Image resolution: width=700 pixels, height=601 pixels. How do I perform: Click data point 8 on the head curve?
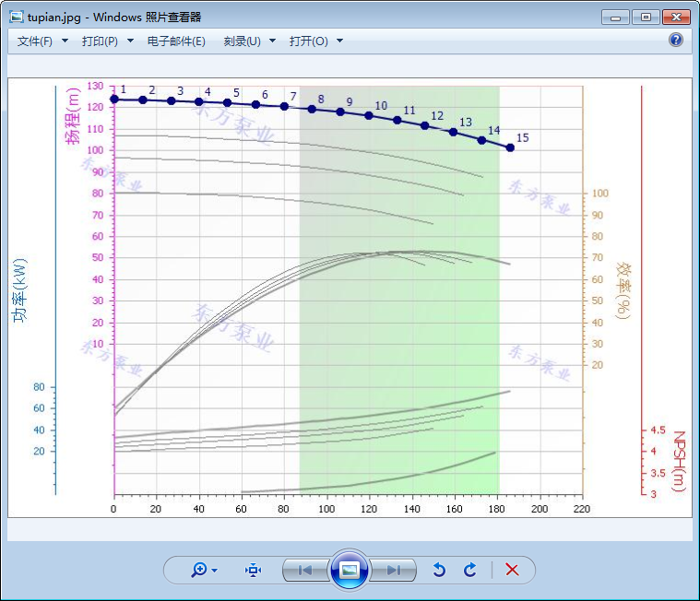pos(312,109)
